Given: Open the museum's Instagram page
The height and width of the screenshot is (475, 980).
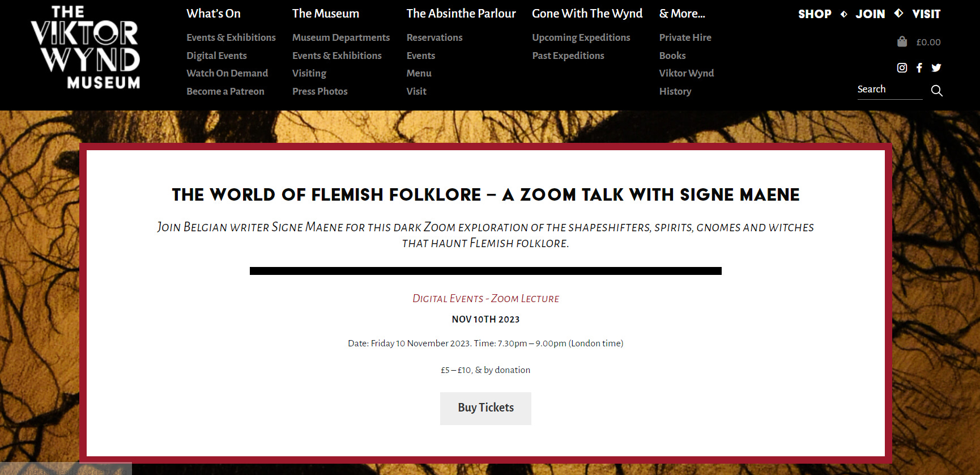Looking at the screenshot, I should click(x=902, y=67).
